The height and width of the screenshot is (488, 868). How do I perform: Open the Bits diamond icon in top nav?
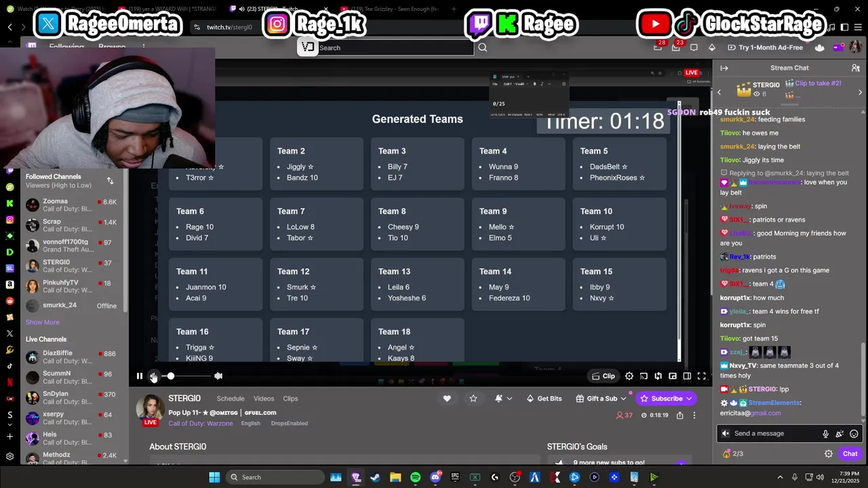pos(711,47)
